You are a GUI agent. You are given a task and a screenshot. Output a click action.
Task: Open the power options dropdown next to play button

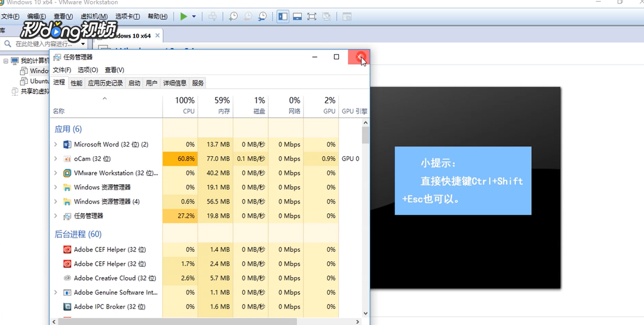click(x=194, y=17)
